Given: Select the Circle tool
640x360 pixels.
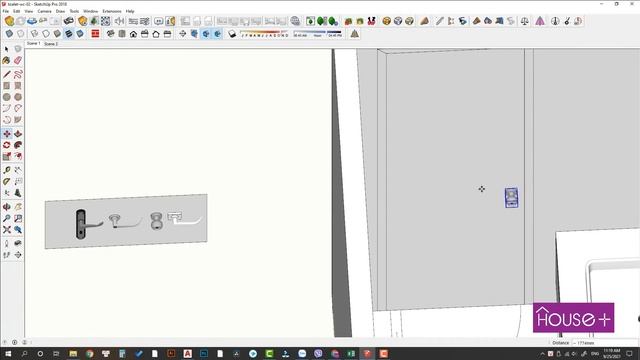Looking at the screenshot, I should (7, 97).
